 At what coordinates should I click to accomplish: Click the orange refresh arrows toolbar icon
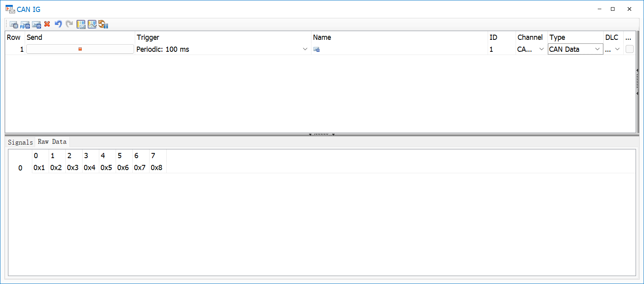103,24
